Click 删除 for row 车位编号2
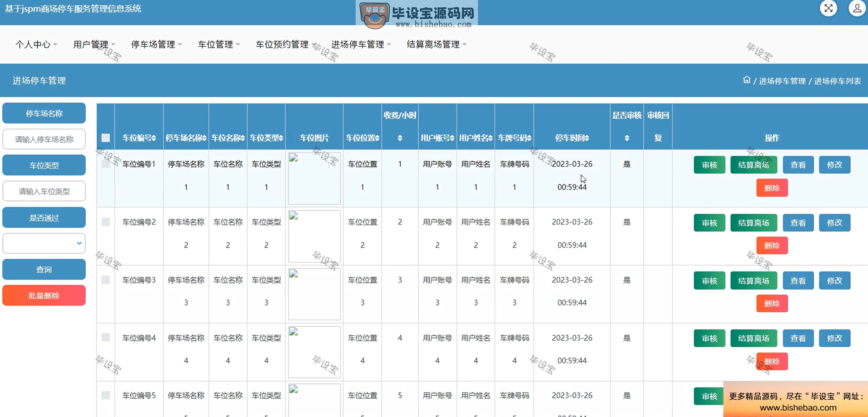868x417 pixels. click(x=772, y=245)
